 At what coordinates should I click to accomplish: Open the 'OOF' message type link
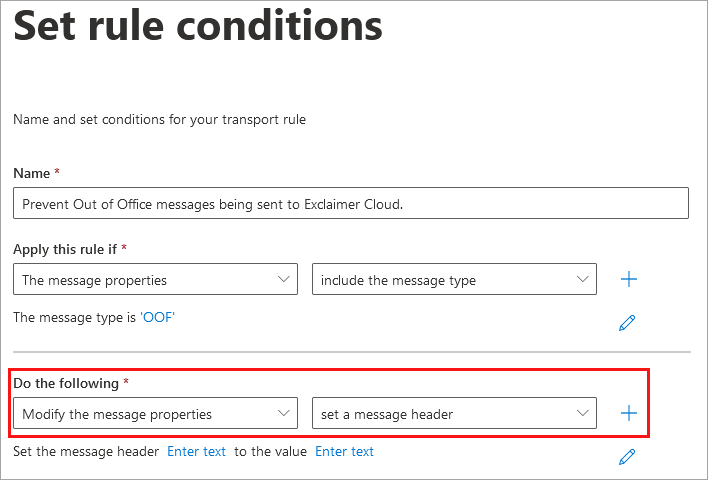tap(158, 317)
